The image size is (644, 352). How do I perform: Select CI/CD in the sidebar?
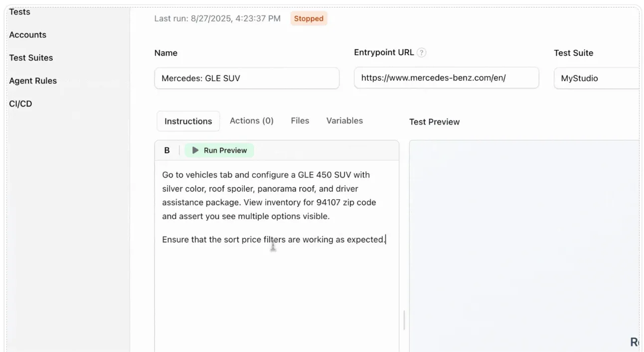point(20,104)
